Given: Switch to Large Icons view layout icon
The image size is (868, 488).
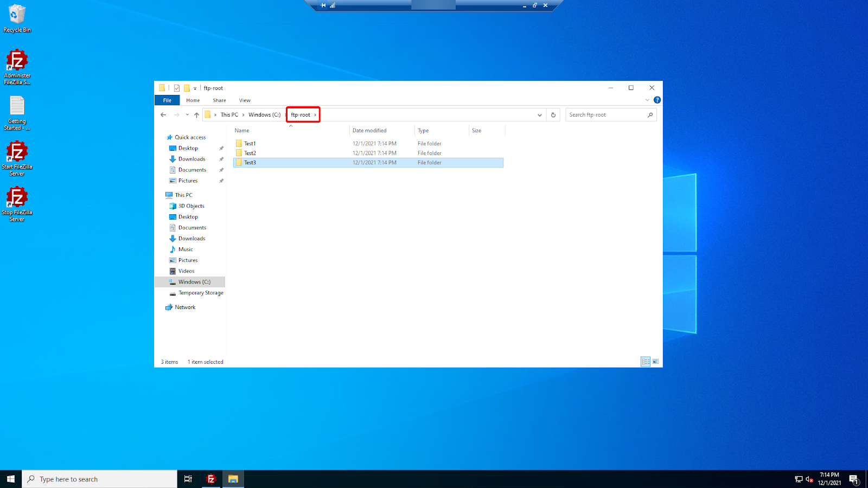Looking at the screenshot, I should 655,362.
